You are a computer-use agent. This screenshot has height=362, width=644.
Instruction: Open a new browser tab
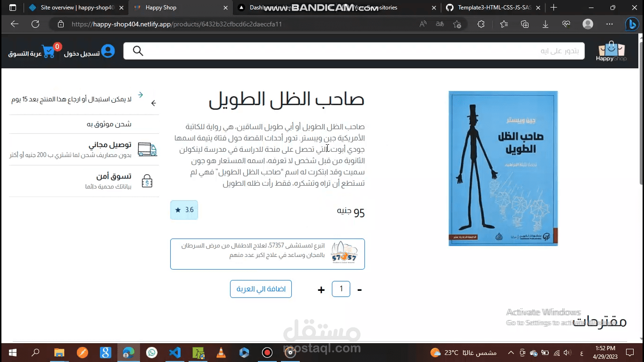pyautogui.click(x=553, y=8)
